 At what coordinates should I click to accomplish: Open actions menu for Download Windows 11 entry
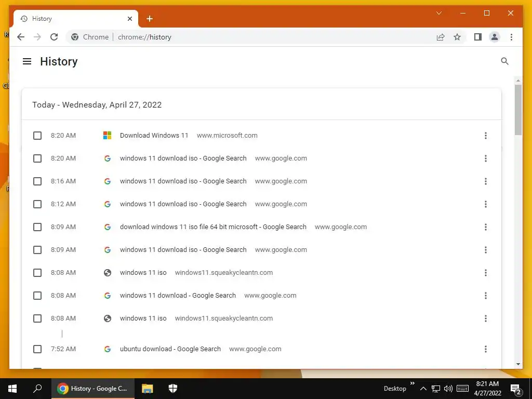[x=486, y=136]
